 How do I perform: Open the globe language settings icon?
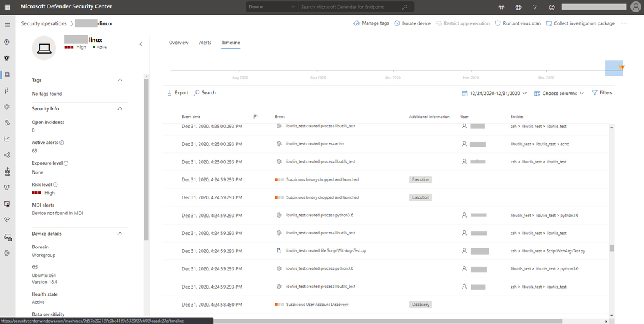[x=518, y=7]
